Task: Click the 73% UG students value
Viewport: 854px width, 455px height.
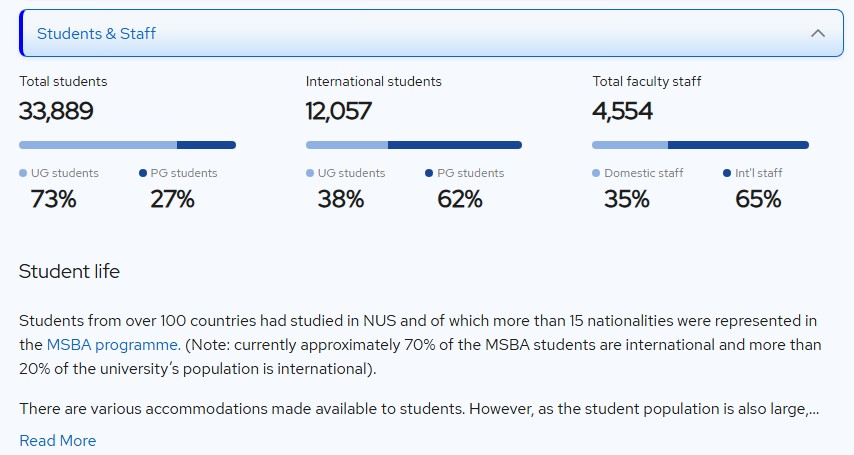Action: point(53,199)
